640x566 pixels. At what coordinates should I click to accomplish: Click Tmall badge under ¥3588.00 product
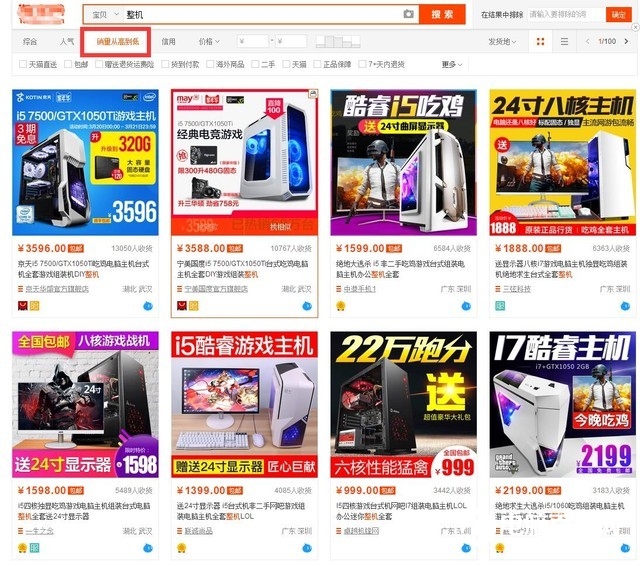tap(182, 306)
